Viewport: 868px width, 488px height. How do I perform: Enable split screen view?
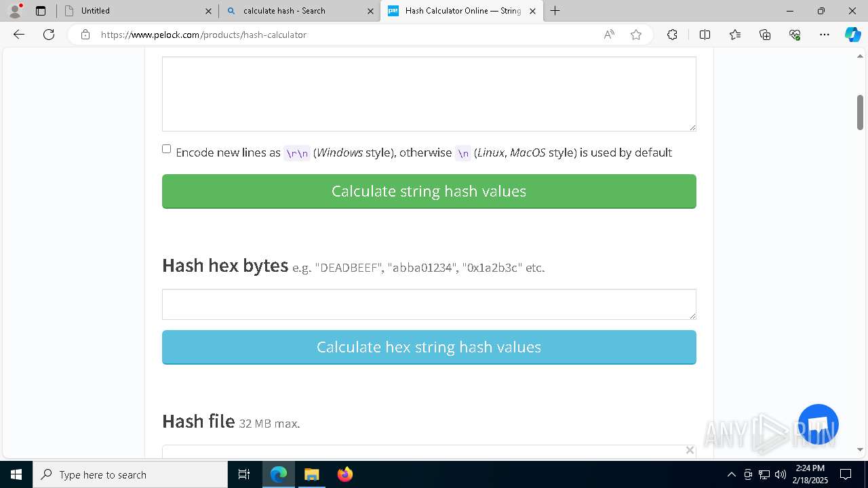[x=705, y=35]
